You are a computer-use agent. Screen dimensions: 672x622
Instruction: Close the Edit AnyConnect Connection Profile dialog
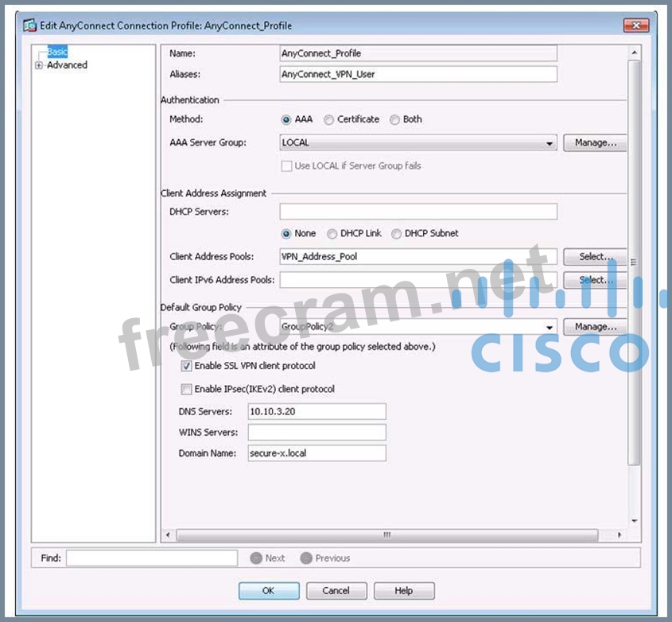point(635,25)
